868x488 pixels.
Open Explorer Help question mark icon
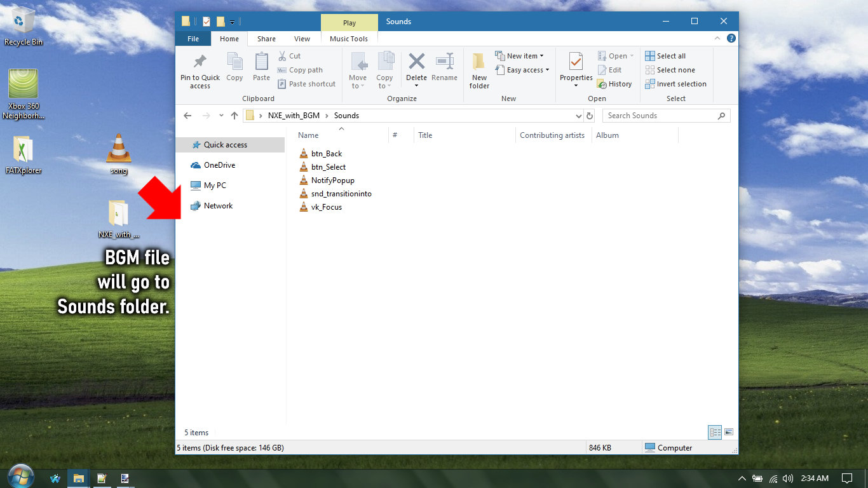pos(731,38)
